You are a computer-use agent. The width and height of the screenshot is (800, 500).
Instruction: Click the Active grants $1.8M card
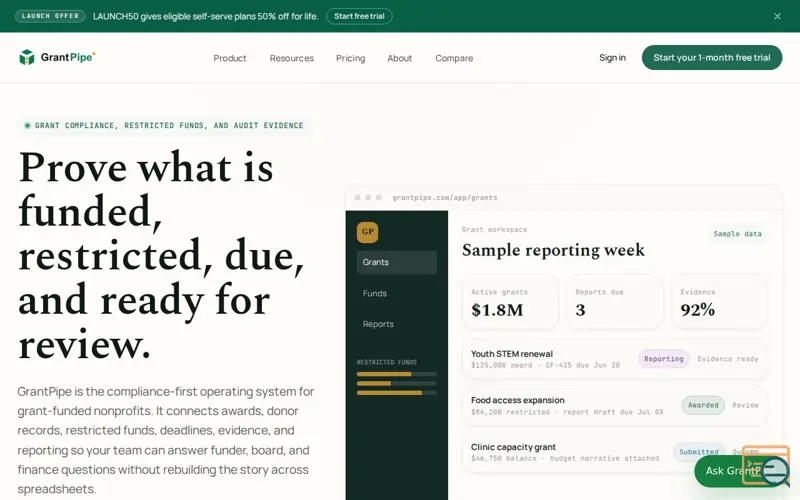pyautogui.click(x=510, y=302)
